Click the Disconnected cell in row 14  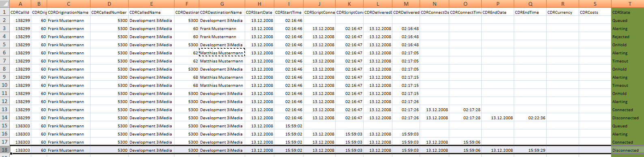pos(627,118)
